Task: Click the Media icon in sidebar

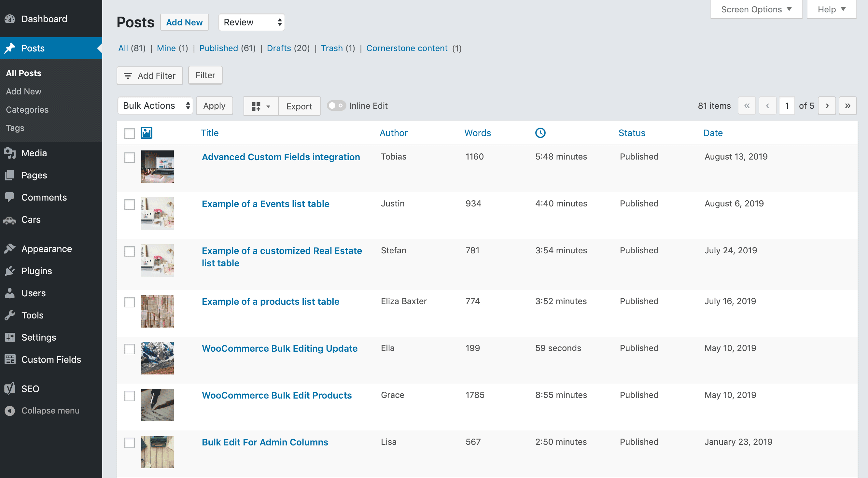Action: (x=10, y=153)
